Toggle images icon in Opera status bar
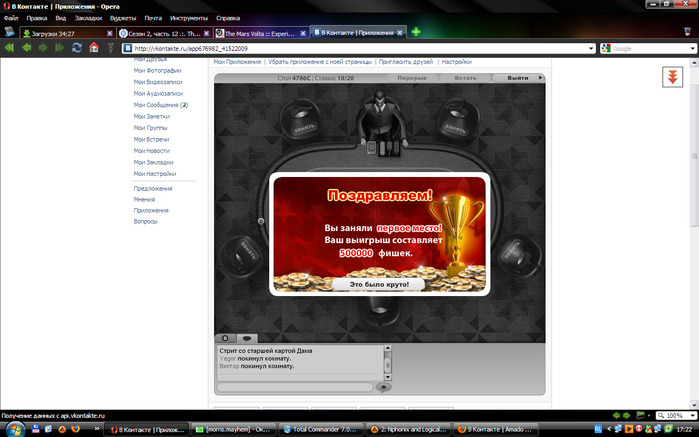Viewport: 699px width, 437px height. pyautogui.click(x=640, y=415)
